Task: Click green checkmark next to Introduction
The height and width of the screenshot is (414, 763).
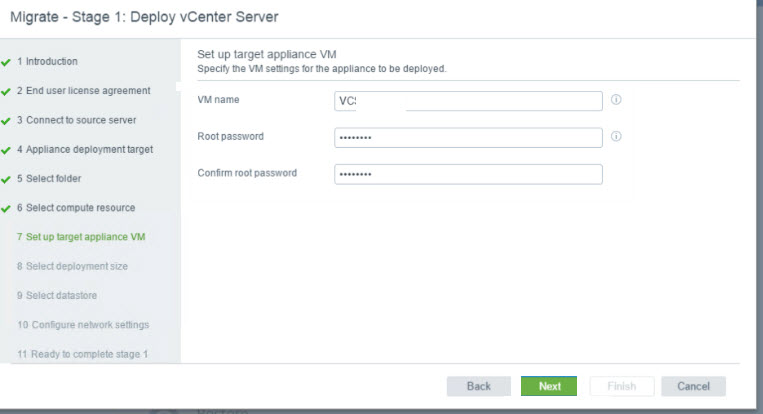Action: [x=6, y=62]
